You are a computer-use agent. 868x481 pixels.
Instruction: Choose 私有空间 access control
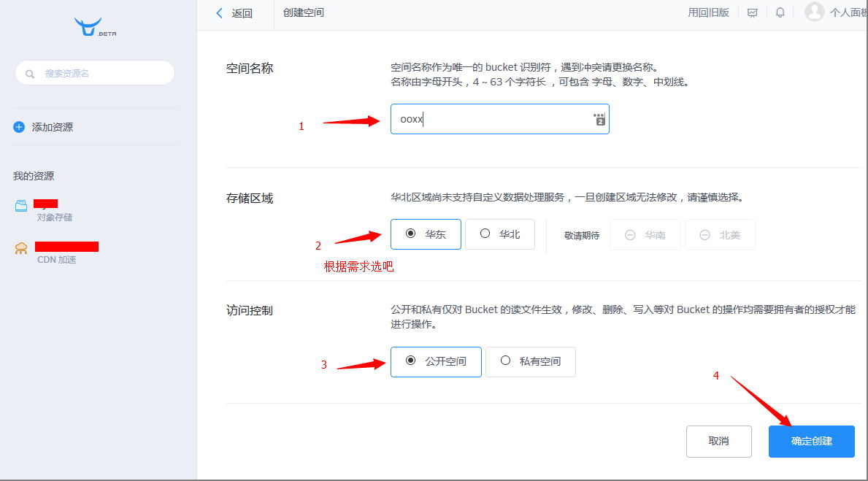click(531, 361)
